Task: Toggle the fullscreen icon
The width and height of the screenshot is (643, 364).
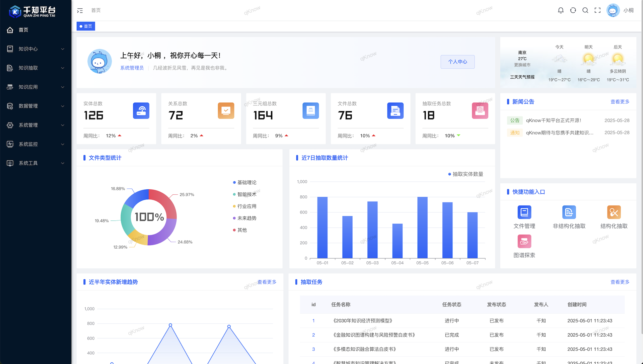Action: point(597,10)
